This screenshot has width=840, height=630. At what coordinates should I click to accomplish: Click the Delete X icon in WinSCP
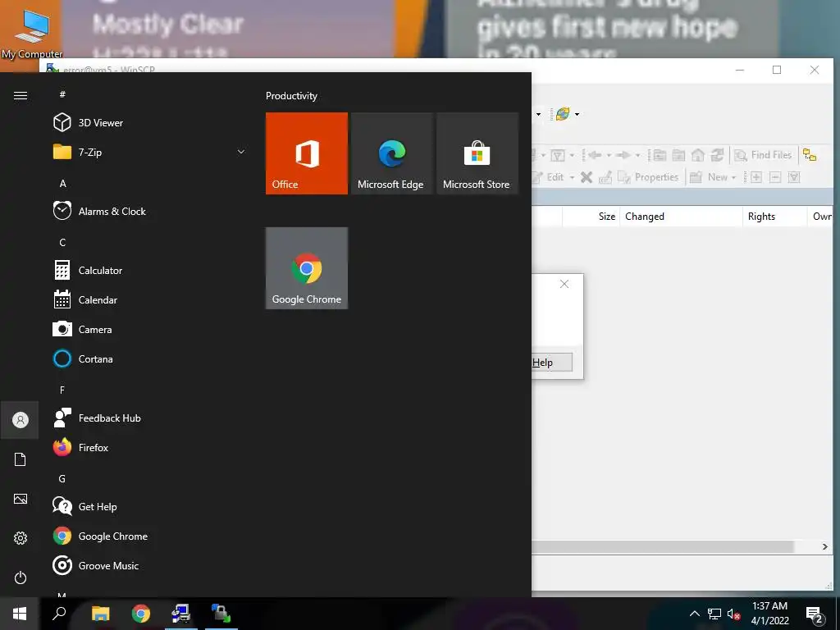(587, 177)
